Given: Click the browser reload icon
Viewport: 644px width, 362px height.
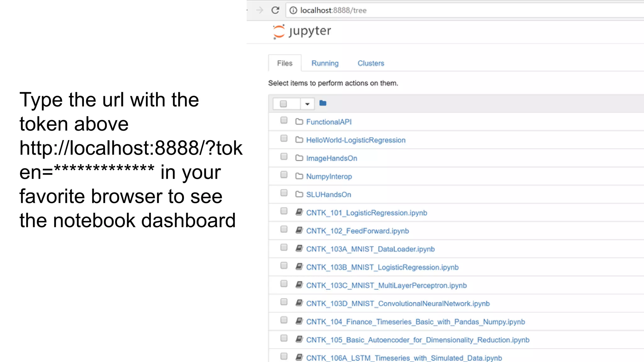Looking at the screenshot, I should [275, 10].
